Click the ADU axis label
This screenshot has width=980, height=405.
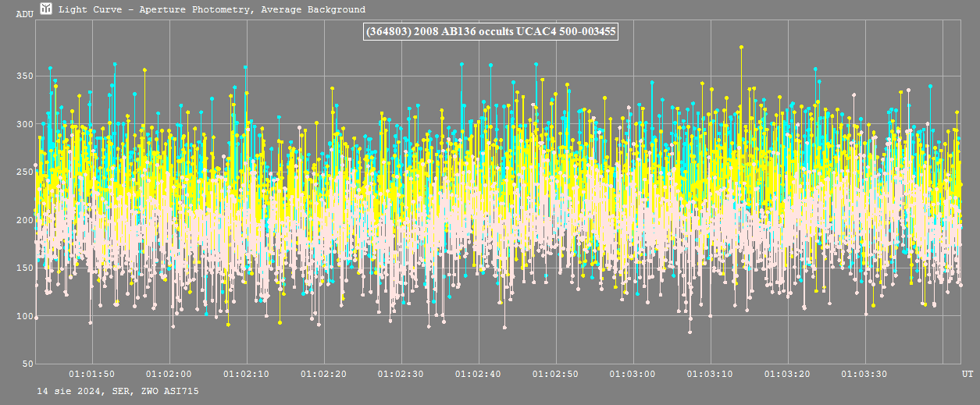click(x=24, y=14)
